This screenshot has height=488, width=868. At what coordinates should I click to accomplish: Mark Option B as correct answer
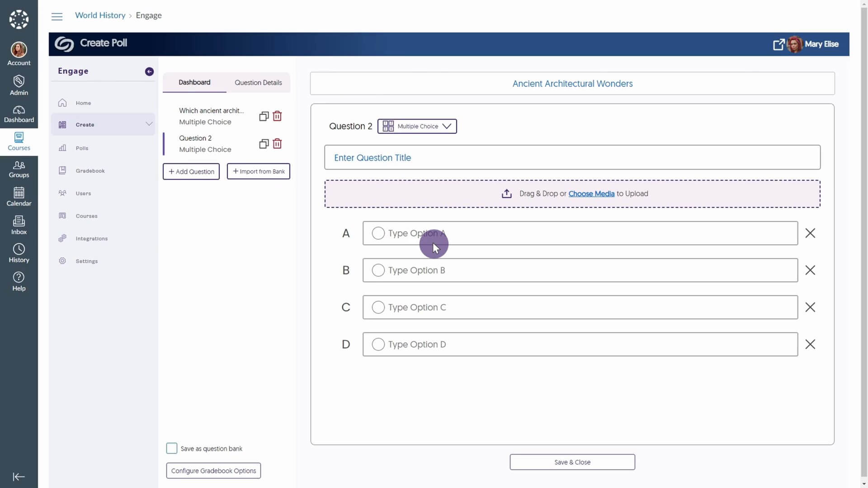point(378,270)
